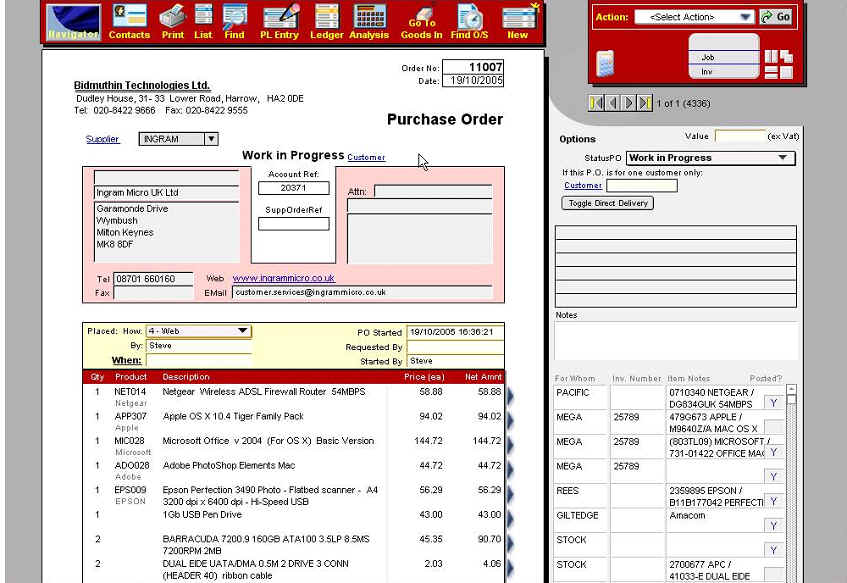
Task: Click the calculator icon in action panel
Action: tap(606, 63)
